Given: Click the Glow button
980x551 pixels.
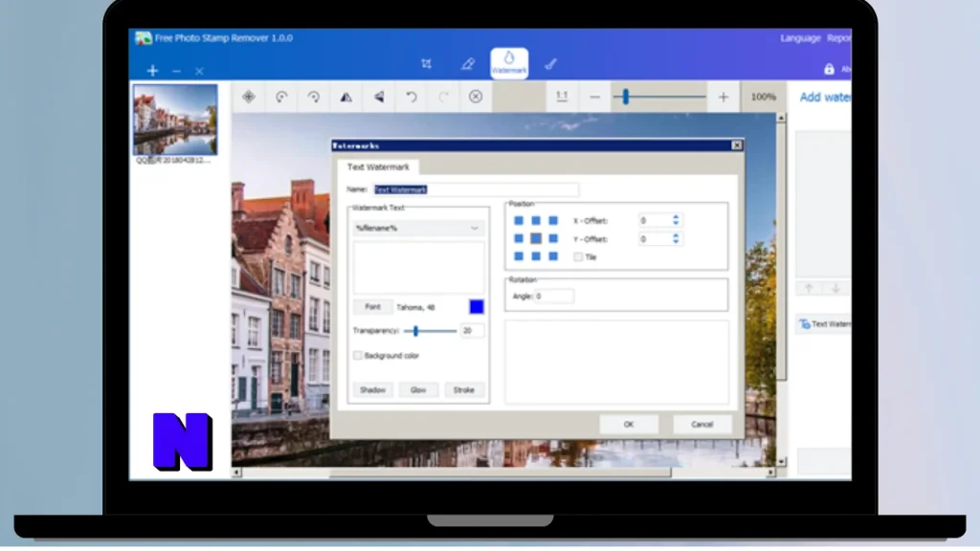Looking at the screenshot, I should [x=418, y=390].
